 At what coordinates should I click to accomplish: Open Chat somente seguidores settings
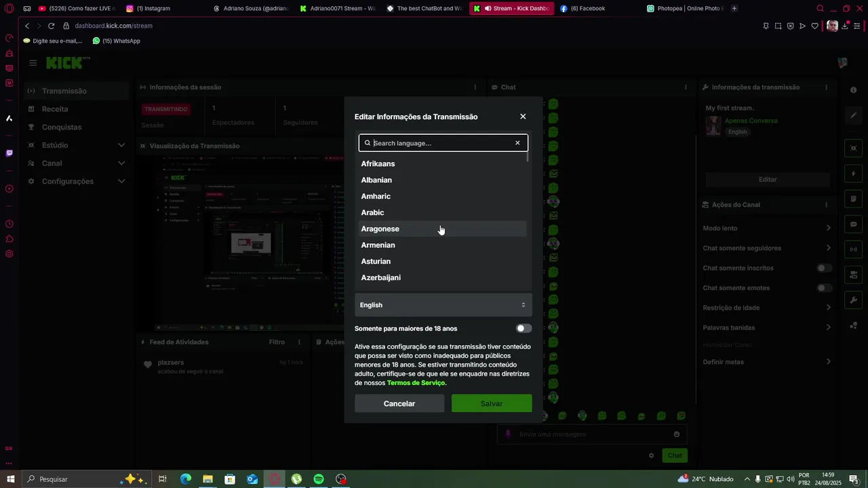click(767, 248)
